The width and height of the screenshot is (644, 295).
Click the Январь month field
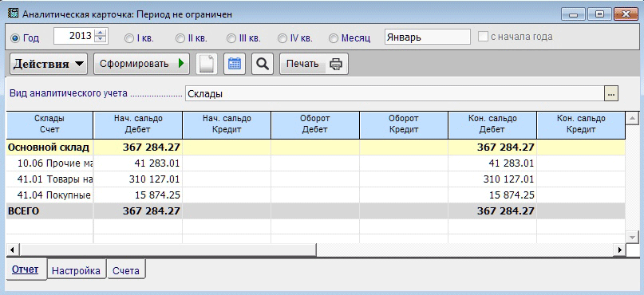pyautogui.click(x=428, y=37)
